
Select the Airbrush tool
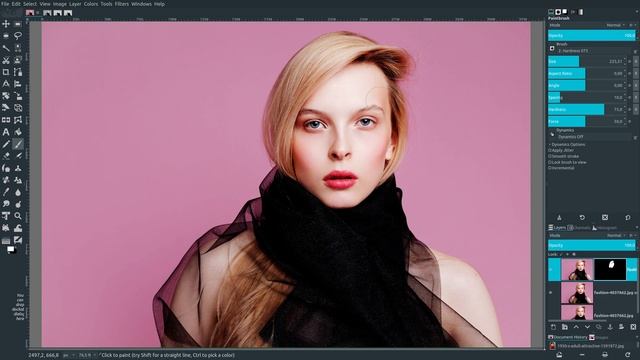[18, 156]
